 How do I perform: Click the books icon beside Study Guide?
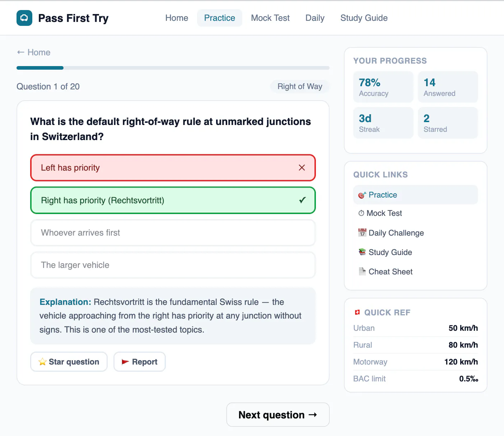pyautogui.click(x=362, y=252)
